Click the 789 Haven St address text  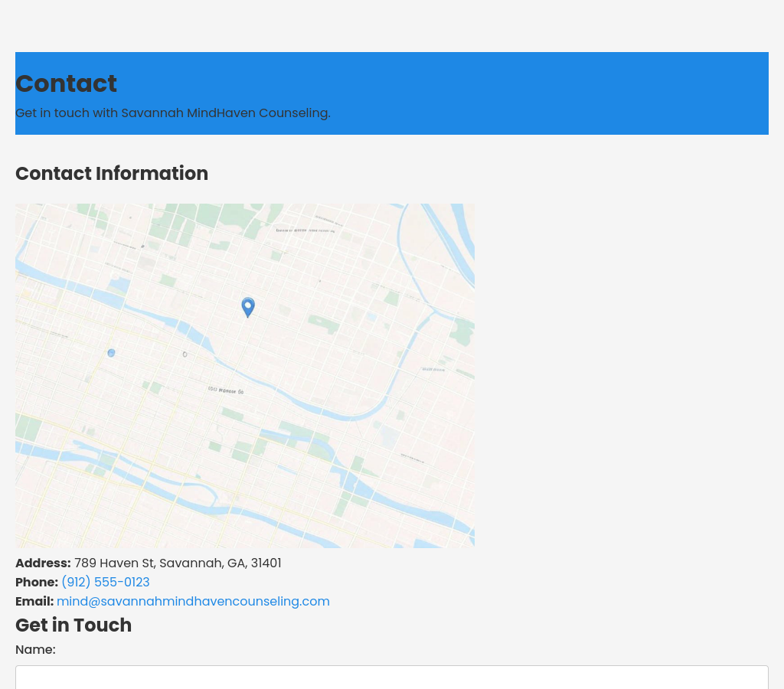pos(178,563)
